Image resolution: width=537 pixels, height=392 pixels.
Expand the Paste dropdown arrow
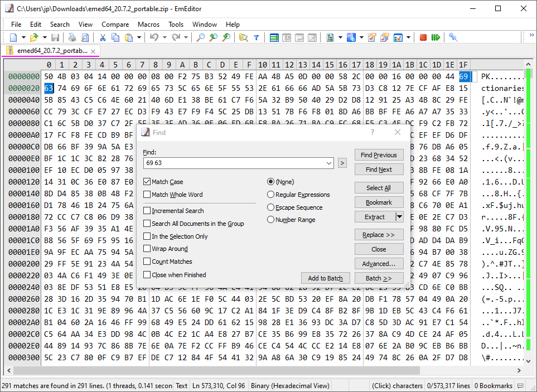(x=139, y=37)
